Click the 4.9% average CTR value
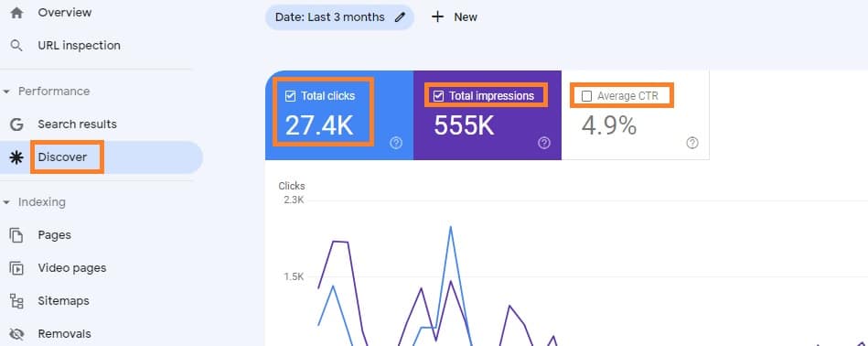 pos(609,125)
